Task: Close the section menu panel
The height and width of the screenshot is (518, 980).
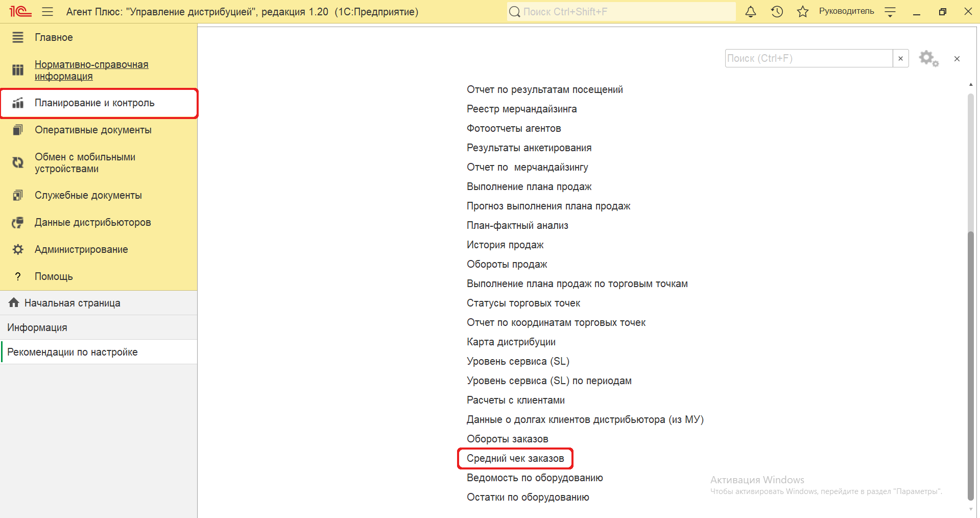Action: click(x=957, y=59)
